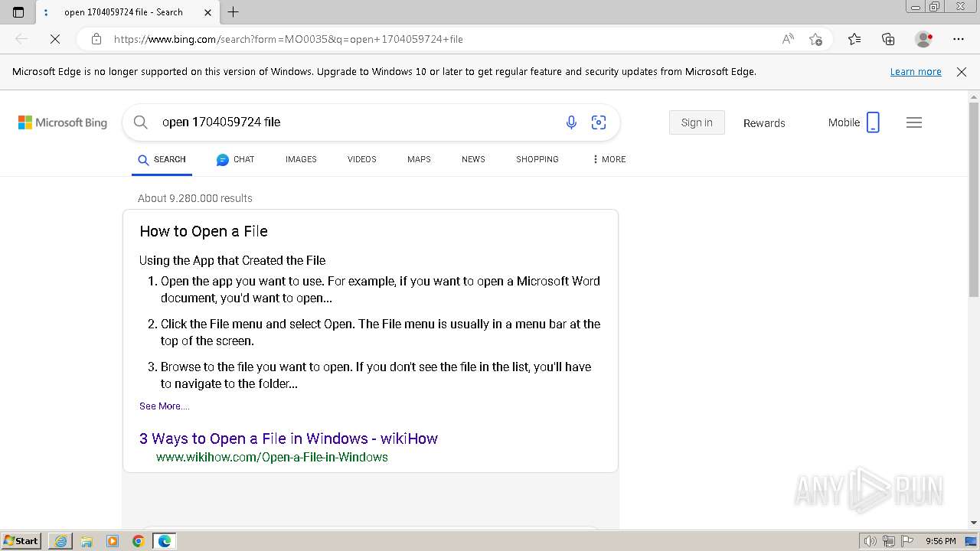Screen dimensions: 980x551
Task: Switch to the IMAGES tab
Action: pos(301,160)
